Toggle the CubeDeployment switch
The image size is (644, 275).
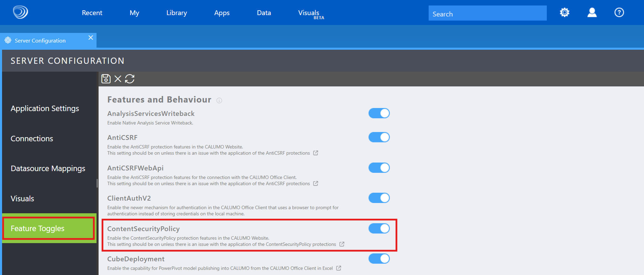coord(379,259)
